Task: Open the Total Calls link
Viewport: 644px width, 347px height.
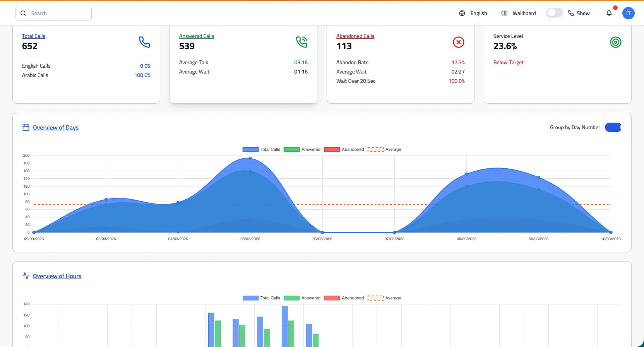Action: [x=34, y=36]
